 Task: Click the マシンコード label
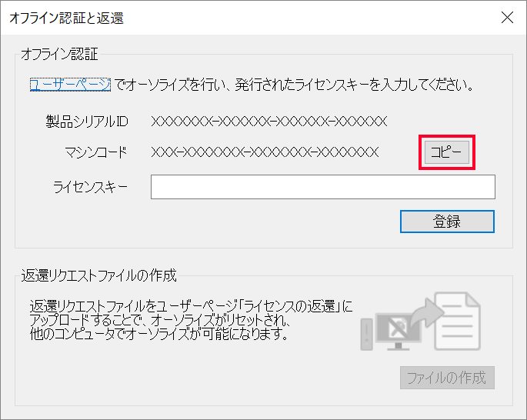96,152
